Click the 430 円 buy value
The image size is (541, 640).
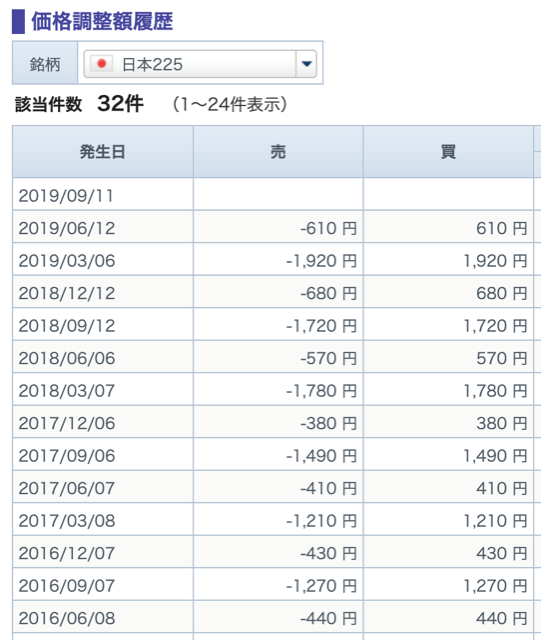coord(502,553)
